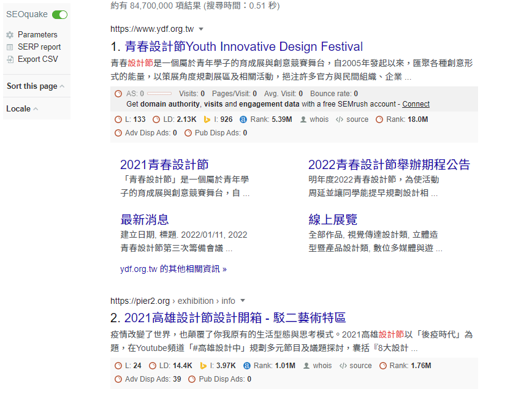
Task: Click Bing index icon with I: 3.97K
Action: click(203, 366)
